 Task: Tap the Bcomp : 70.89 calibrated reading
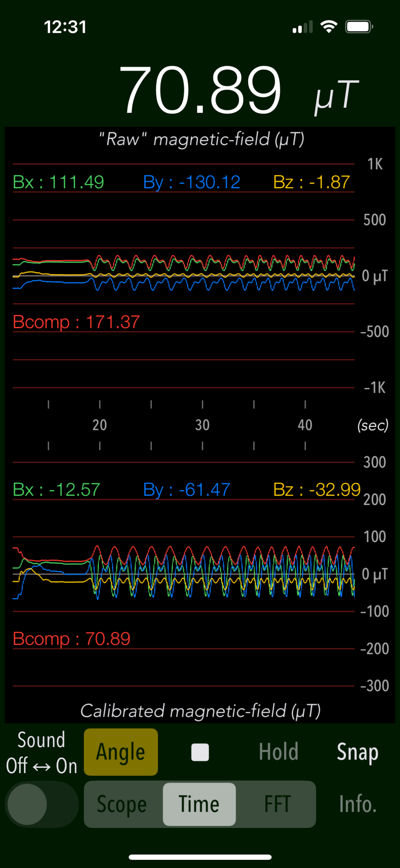click(x=71, y=639)
